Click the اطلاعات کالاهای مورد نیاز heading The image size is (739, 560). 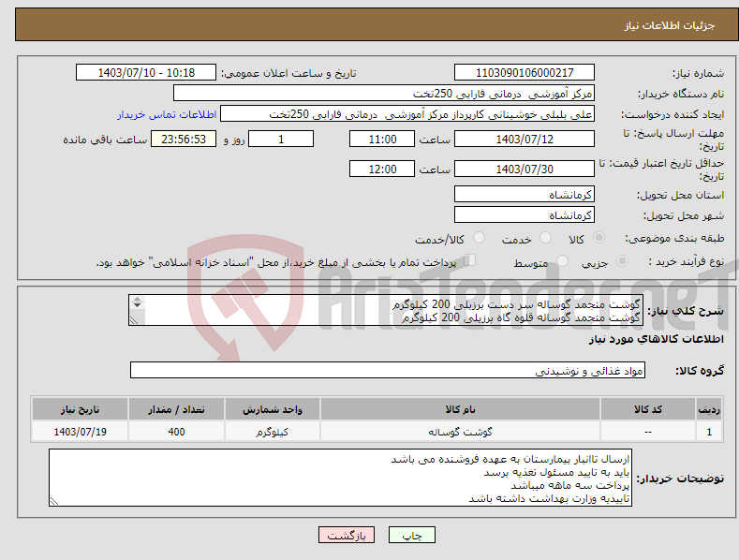(656, 339)
